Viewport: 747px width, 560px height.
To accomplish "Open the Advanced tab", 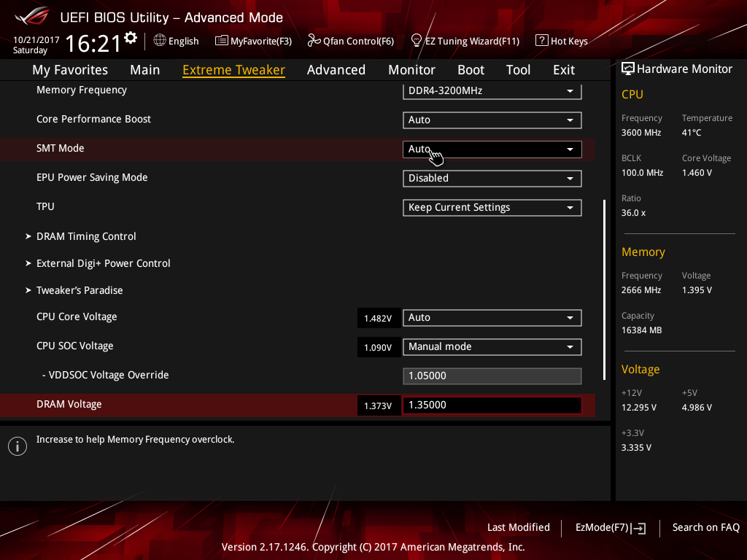I will (x=336, y=70).
